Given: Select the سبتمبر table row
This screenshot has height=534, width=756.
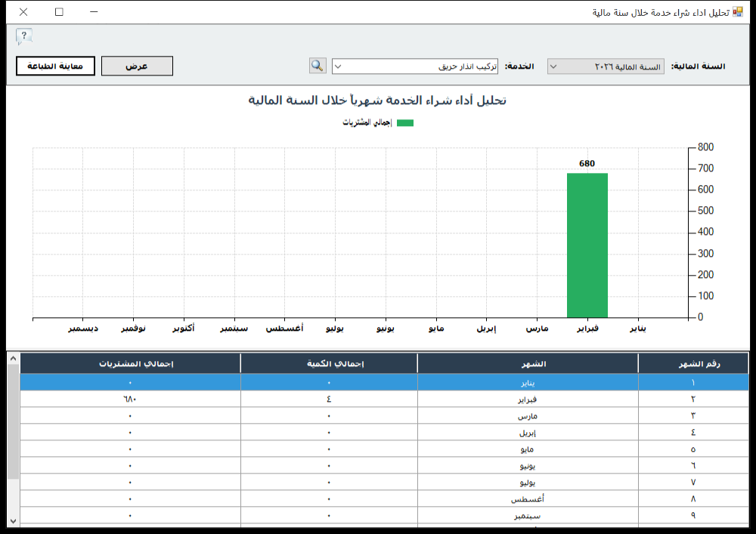Looking at the screenshot, I should pyautogui.click(x=384, y=515).
